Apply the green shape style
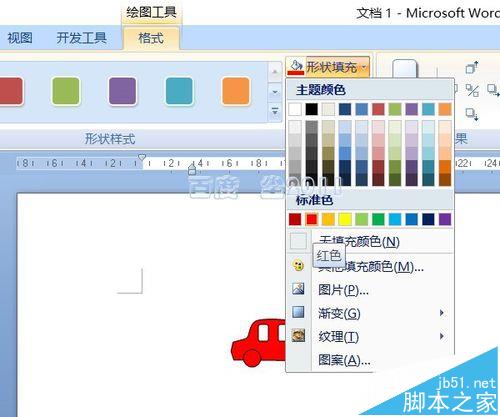500x417 pixels. [x=66, y=91]
